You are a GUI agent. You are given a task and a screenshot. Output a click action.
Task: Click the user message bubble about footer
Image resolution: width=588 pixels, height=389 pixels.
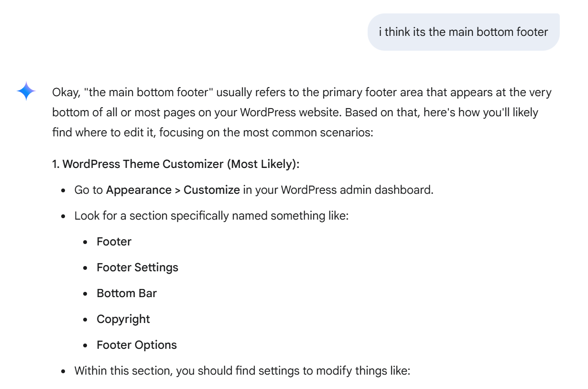click(x=463, y=32)
